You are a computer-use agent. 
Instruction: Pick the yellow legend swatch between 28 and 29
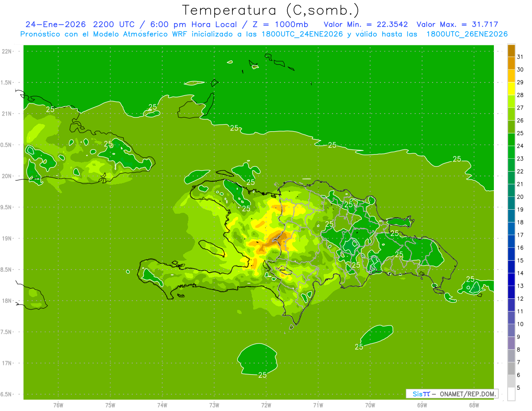pos(511,89)
